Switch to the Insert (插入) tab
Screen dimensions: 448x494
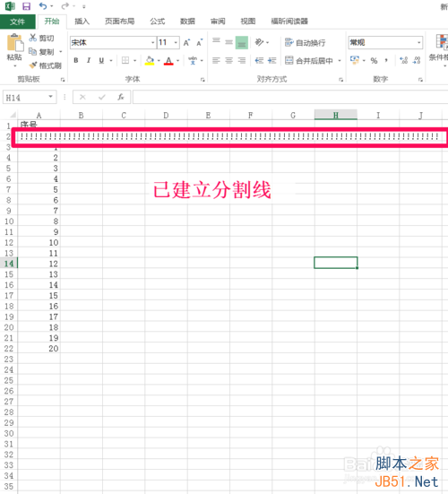(82, 22)
